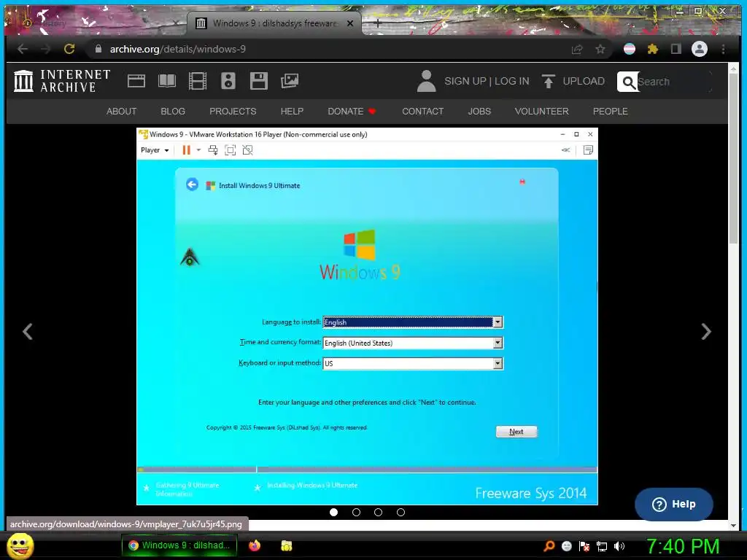
Task: Open Keyboard or input method dropdown
Action: (x=413, y=363)
